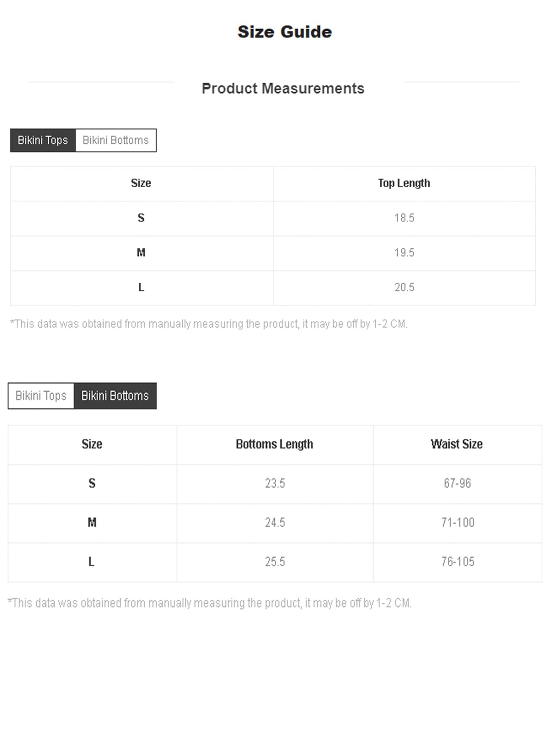Image resolution: width=560 pixels, height=746 pixels.
Task: Select the 23.5 bottoms length value
Action: coord(275,484)
